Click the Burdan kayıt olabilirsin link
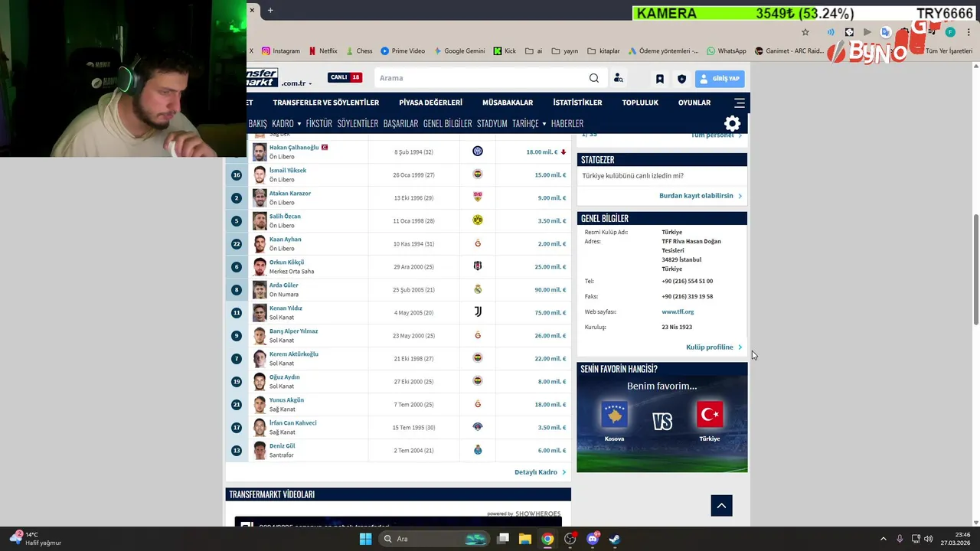 click(701, 196)
